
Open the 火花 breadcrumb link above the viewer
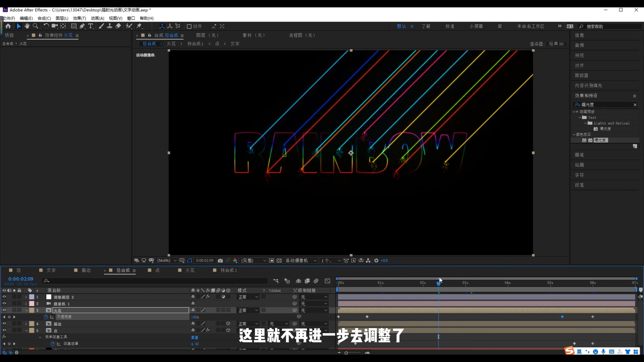coord(171,44)
